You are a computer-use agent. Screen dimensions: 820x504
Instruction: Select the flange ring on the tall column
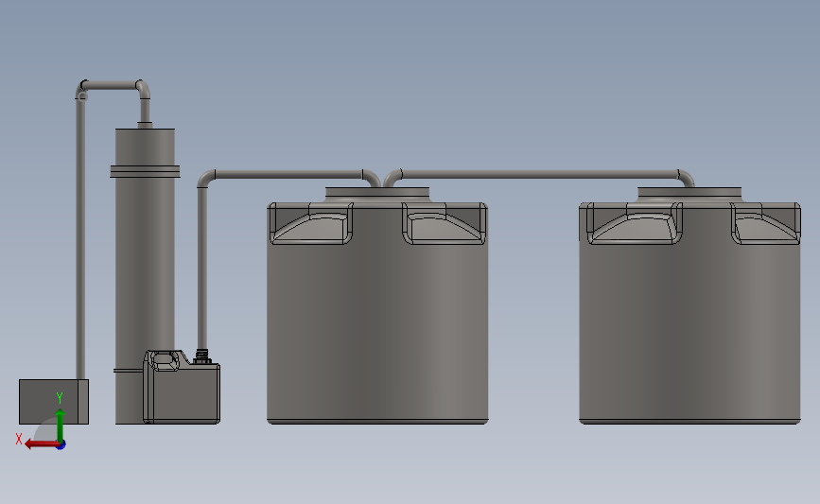point(145,171)
